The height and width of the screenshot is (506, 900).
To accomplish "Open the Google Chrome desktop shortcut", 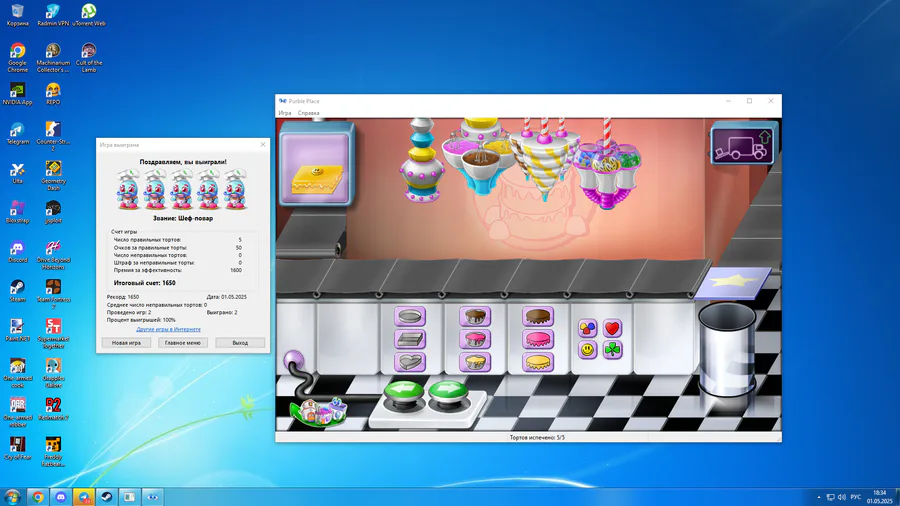I will (x=17, y=57).
